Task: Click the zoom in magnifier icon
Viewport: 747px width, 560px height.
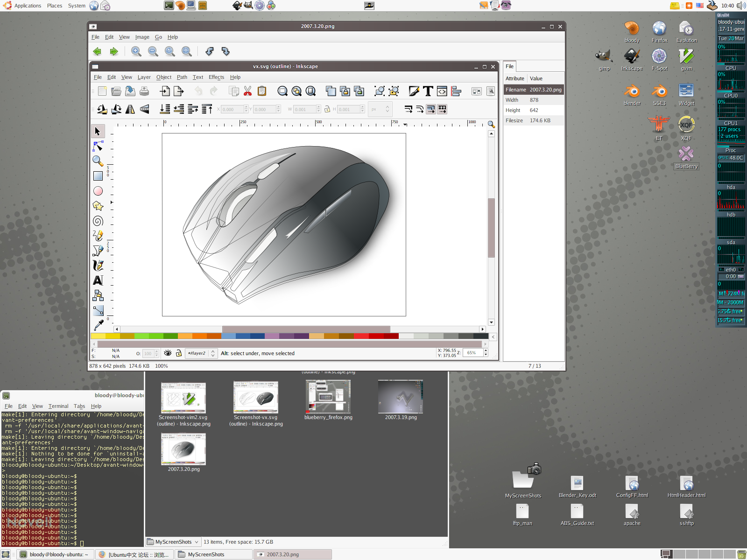Action: pyautogui.click(x=136, y=51)
